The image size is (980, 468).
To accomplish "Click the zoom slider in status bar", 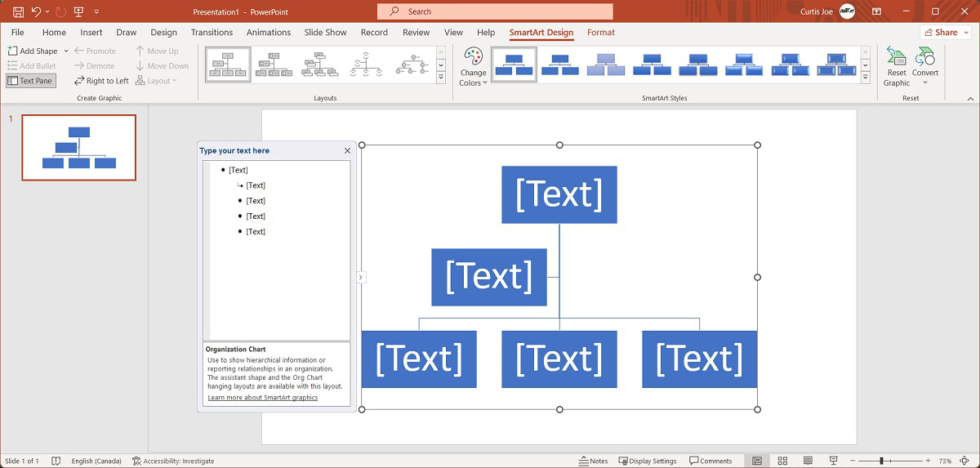I will [881, 461].
